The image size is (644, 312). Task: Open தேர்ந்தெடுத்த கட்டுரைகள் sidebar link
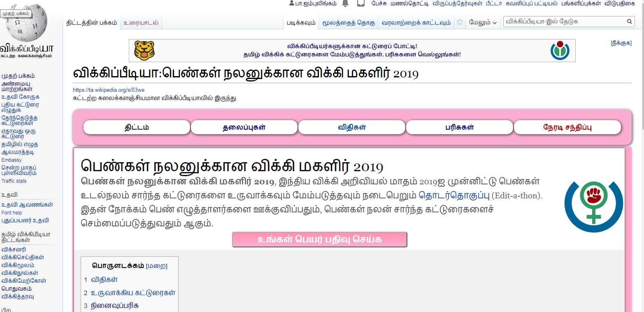point(19,120)
